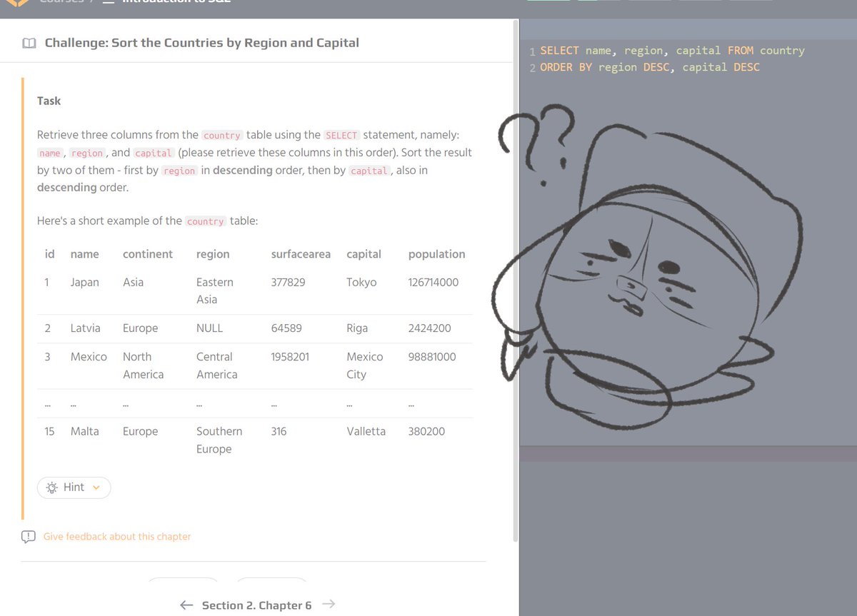This screenshot has width=857, height=616.
Task: Click the lightbulb icon in Hint button
Action: point(51,488)
